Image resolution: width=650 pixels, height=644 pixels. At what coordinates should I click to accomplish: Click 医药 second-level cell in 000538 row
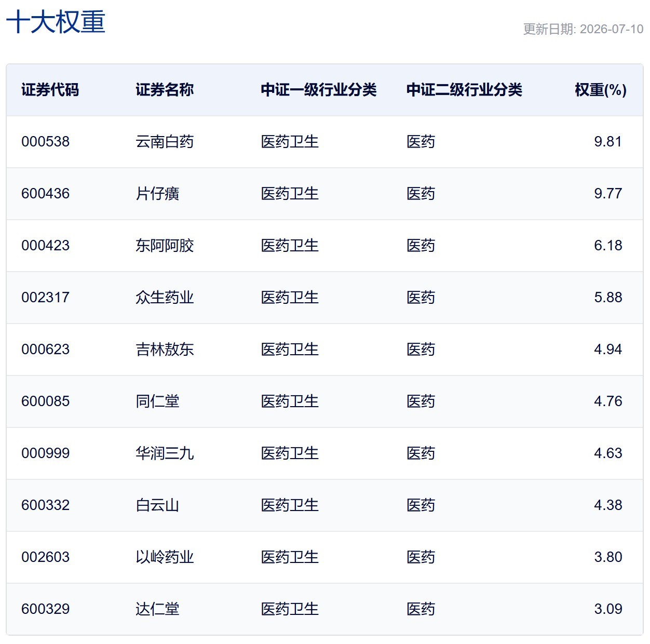coord(421,142)
